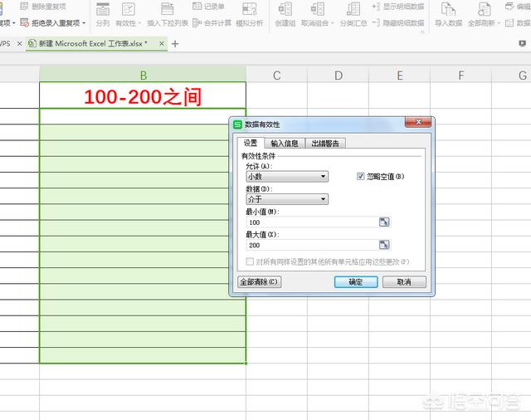Screen dimensions: 531x420
Task: Close the WPS home tab
Action: tap(20, 43)
